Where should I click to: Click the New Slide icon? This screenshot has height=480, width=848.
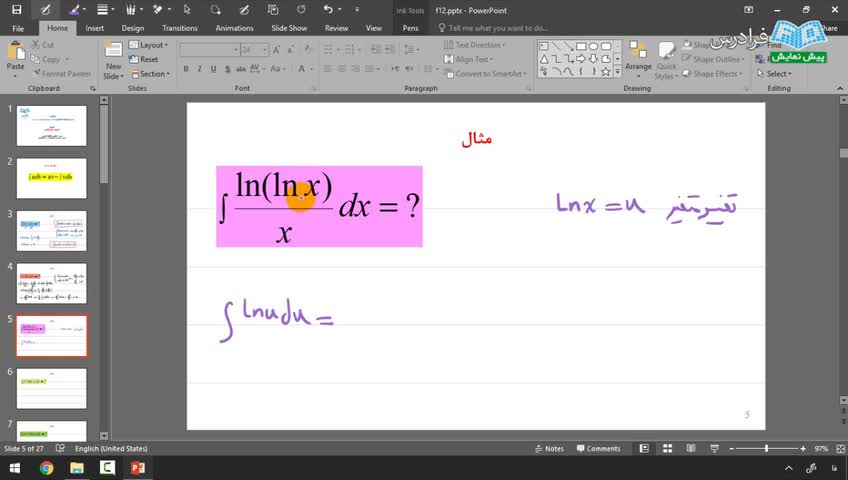(113, 50)
